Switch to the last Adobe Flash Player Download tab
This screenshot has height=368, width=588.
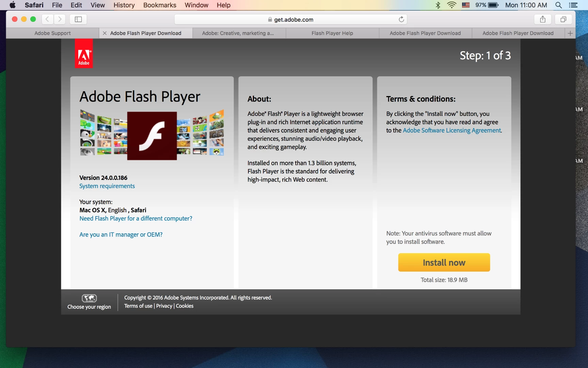518,33
